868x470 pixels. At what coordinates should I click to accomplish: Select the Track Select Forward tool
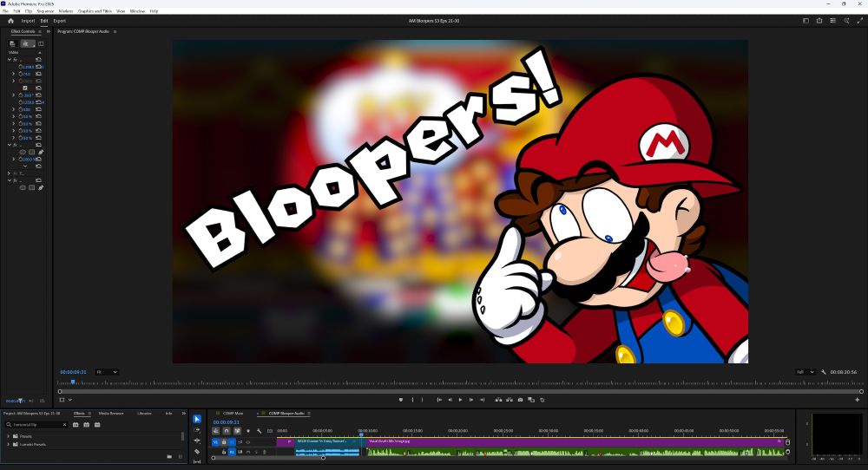click(197, 429)
